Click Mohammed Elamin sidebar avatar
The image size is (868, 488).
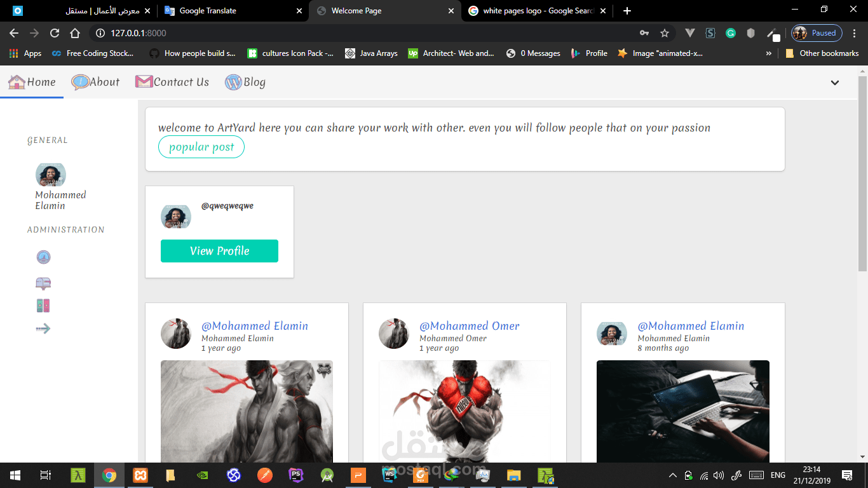51,175
